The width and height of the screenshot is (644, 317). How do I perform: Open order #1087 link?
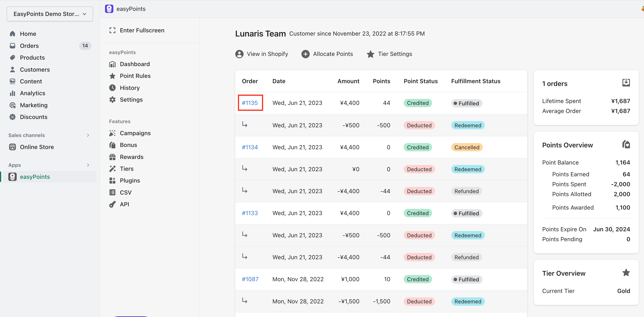click(x=250, y=279)
